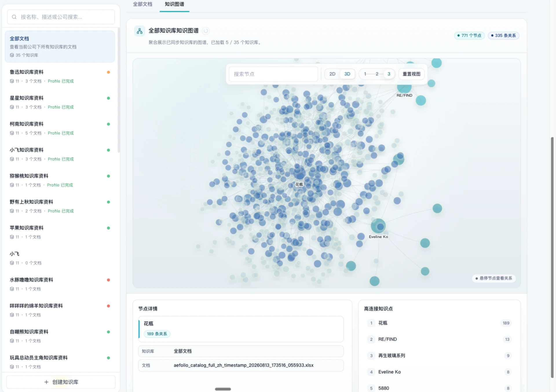Select the 全部文档 item in the sidebar
Screen dimensions: 556x392
(x=60, y=47)
